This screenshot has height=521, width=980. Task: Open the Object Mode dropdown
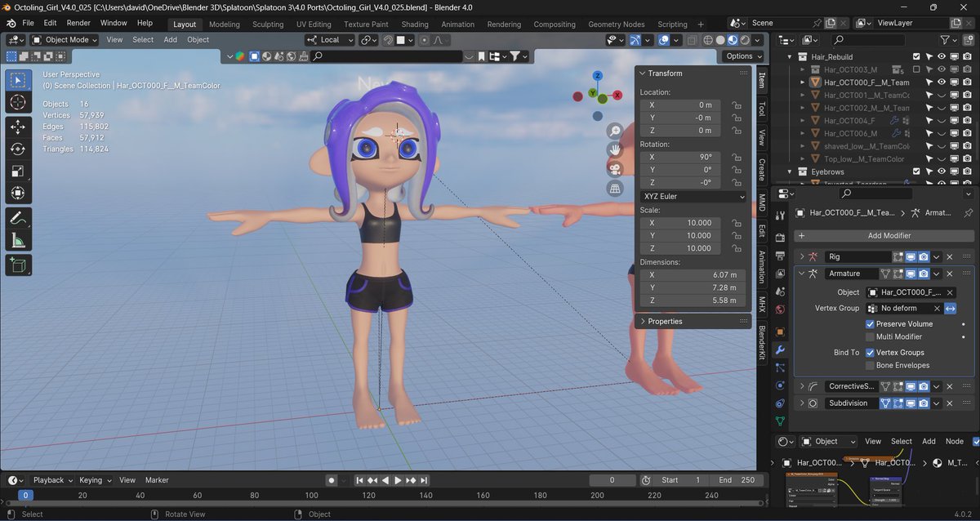pyautogui.click(x=65, y=39)
